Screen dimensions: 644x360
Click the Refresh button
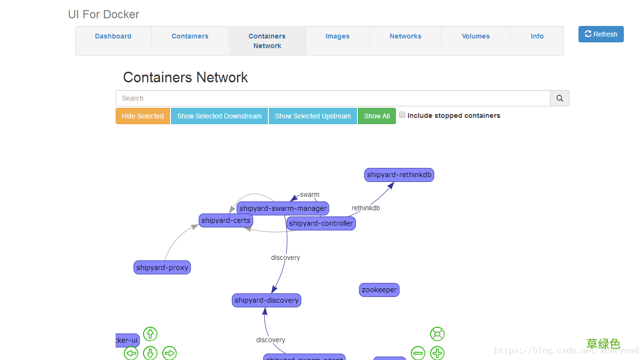tap(601, 34)
